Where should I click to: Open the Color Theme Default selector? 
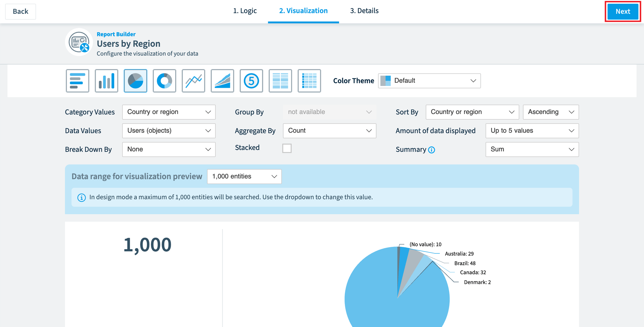click(x=429, y=81)
